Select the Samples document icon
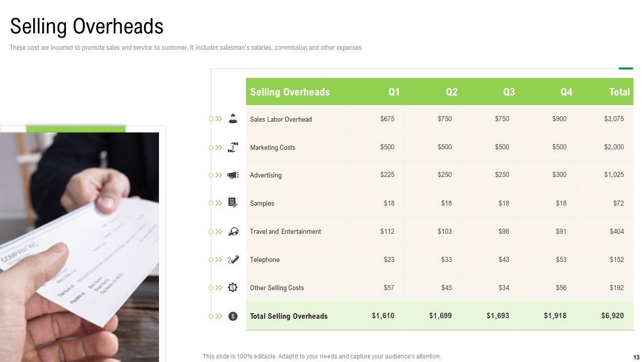 [232, 203]
